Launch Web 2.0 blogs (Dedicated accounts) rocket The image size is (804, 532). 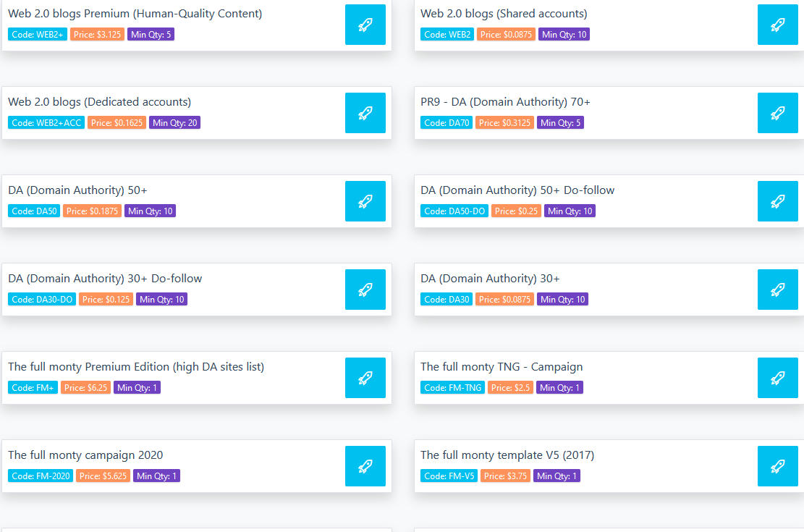[365, 113]
